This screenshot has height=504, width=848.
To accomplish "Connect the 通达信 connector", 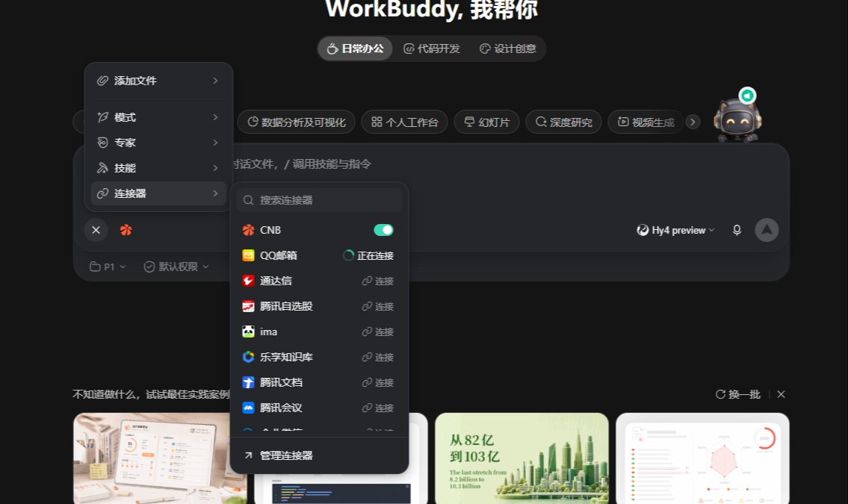I will [x=377, y=281].
